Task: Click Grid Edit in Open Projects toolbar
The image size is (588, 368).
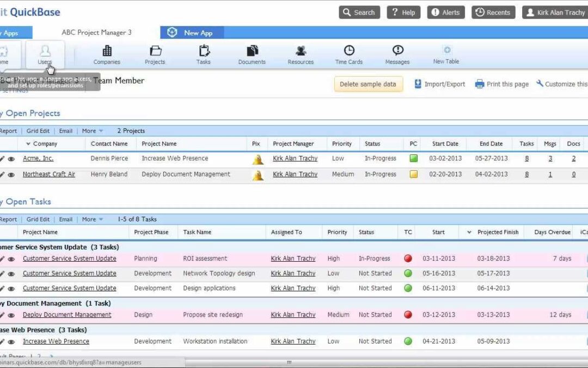Action: click(x=38, y=131)
